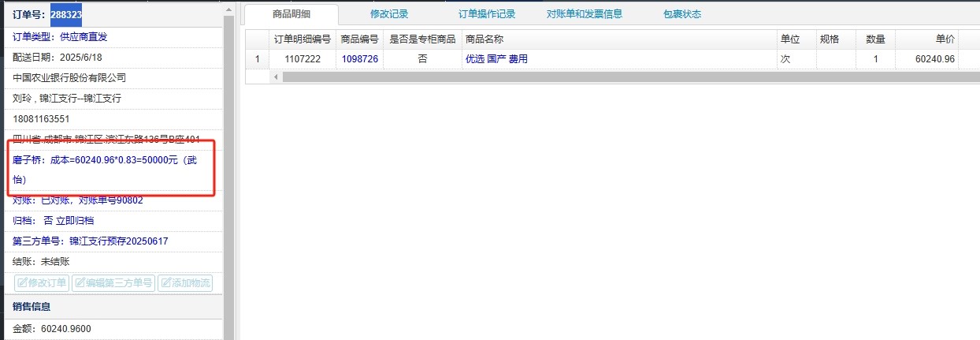Click cell 1107222 in the table
This screenshot has width=980, height=340.
click(x=303, y=59)
